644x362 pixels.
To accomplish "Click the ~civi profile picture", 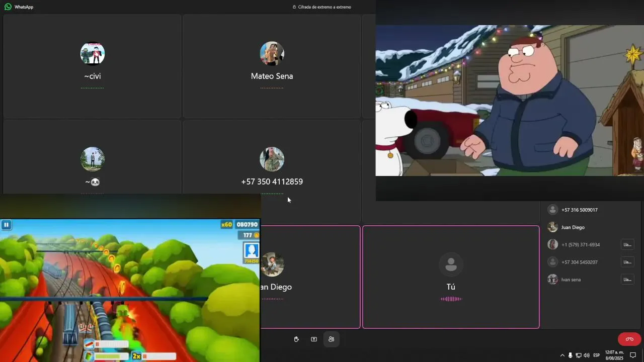I will (93, 54).
